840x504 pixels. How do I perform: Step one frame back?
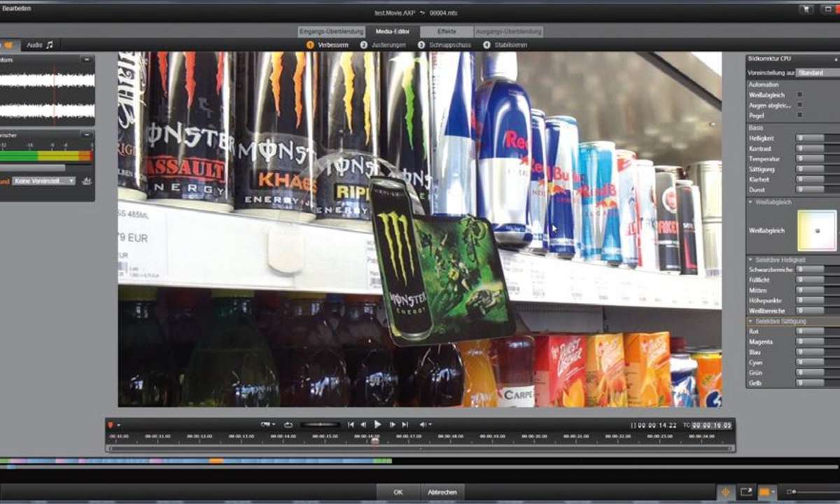click(363, 425)
